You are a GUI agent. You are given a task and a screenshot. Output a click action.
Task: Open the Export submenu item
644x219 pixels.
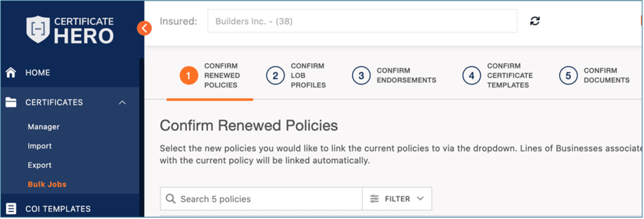tap(40, 165)
